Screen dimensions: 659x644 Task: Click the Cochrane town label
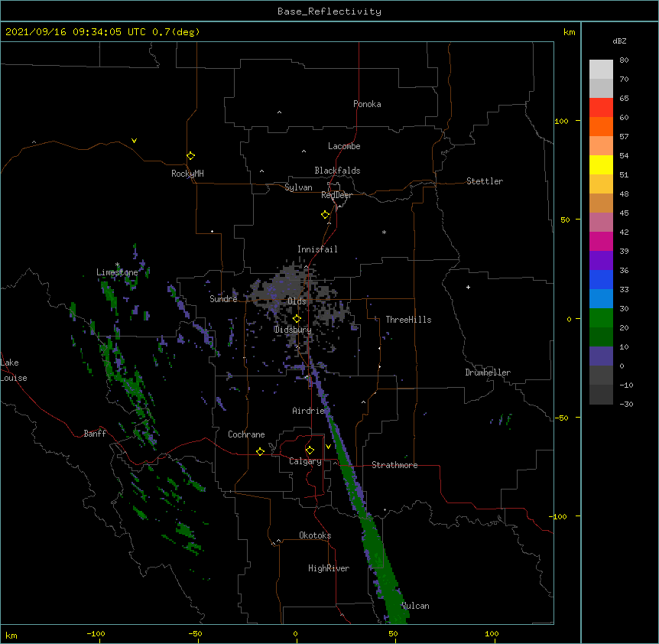click(246, 434)
